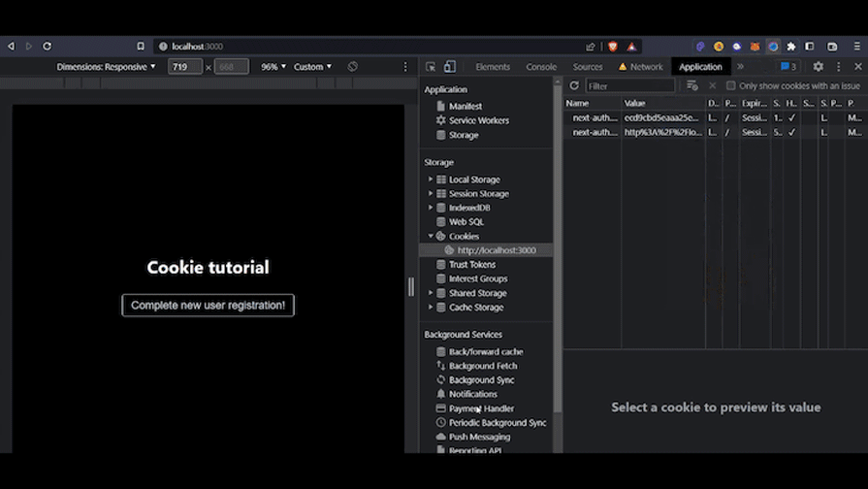868x489 pixels.
Task: Refresh the cookies table
Action: pos(574,86)
